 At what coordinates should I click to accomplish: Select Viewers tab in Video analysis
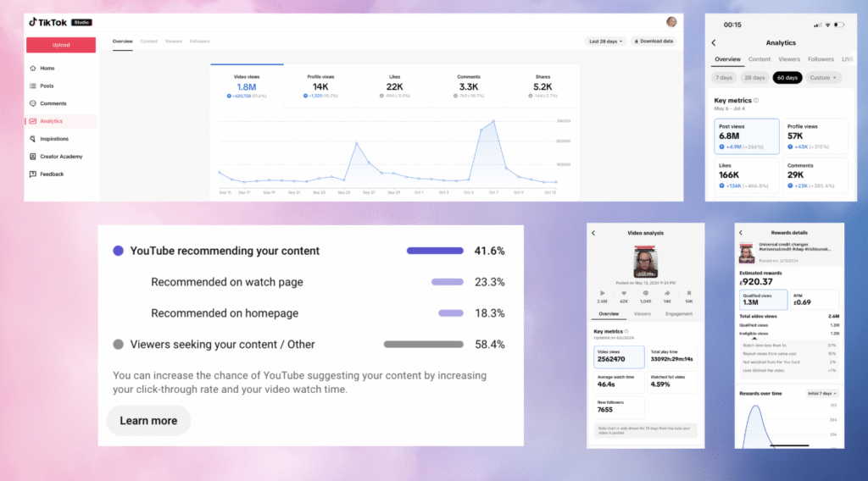click(643, 314)
